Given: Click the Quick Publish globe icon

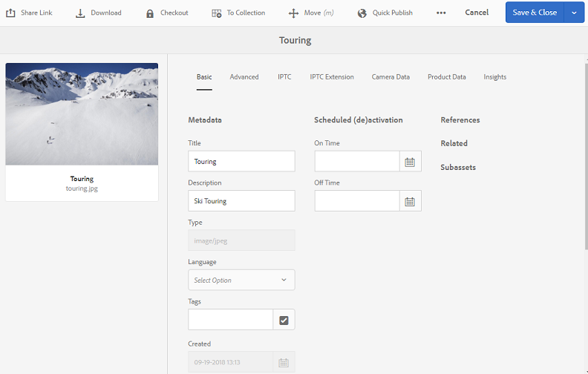Looking at the screenshot, I should tap(362, 13).
